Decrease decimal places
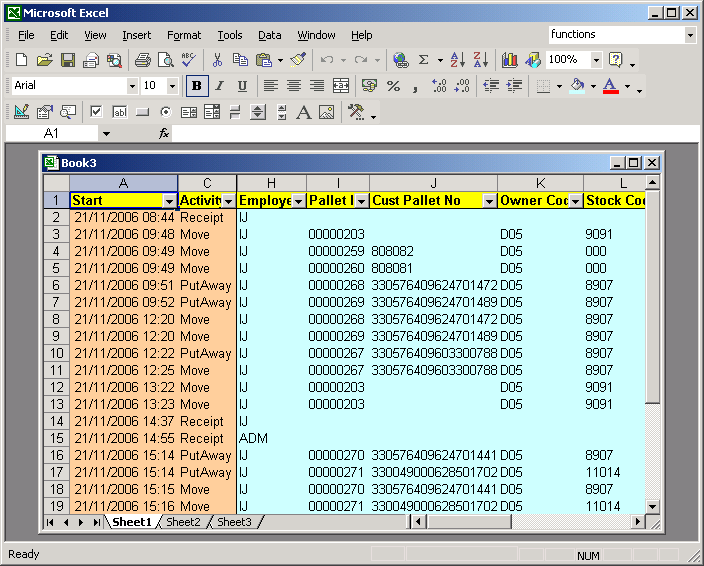Viewport: 704px width, 566px height. click(x=462, y=86)
